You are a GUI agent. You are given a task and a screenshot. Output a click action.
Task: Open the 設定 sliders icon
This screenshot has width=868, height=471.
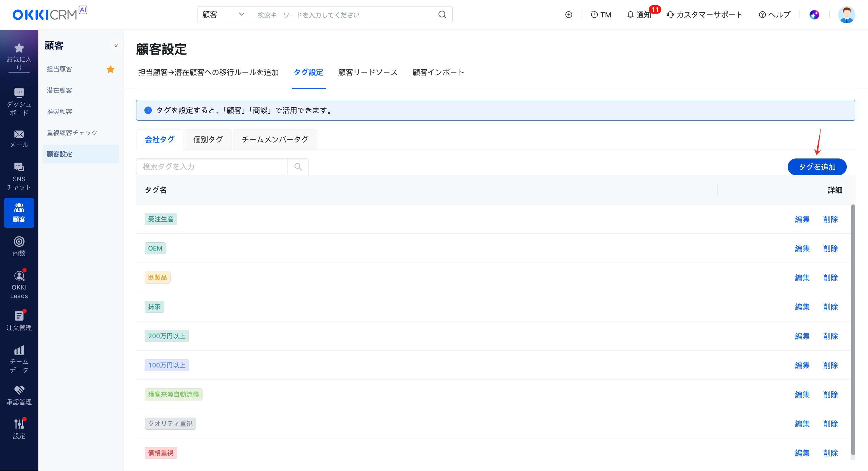(19, 424)
